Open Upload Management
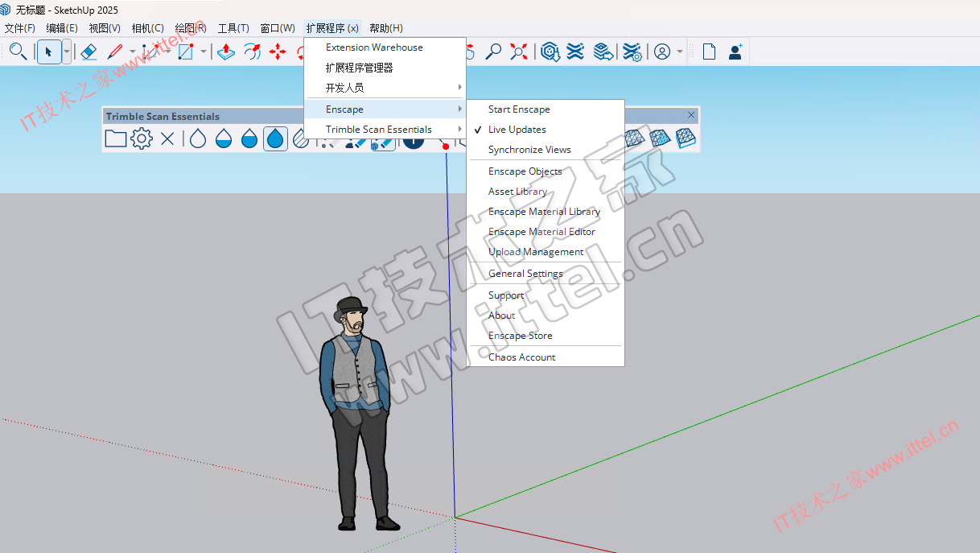The height and width of the screenshot is (553, 980). click(x=546, y=252)
